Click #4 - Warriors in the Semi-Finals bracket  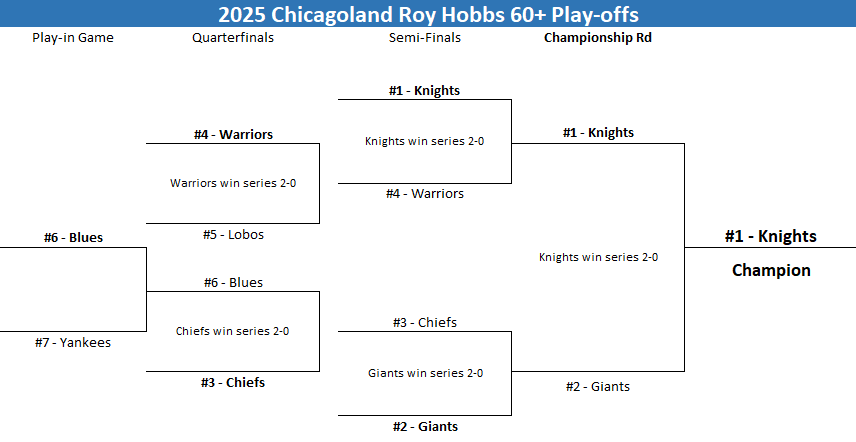pos(425,194)
